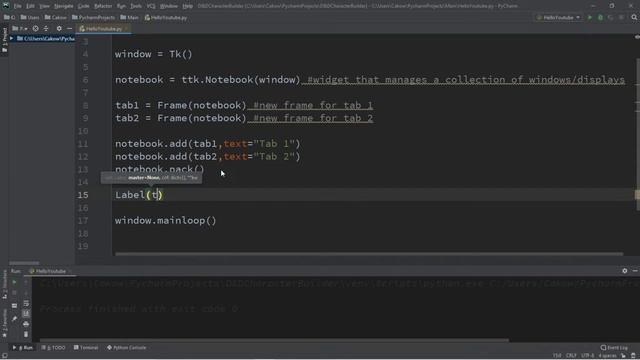This screenshot has height=360, width=640.
Task: Clear the run output with trash icon
Action: [x=26, y=334]
